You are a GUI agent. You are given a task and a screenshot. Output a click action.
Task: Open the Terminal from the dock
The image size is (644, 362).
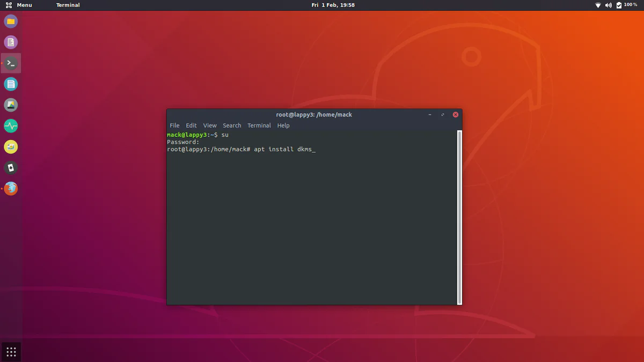point(11,63)
